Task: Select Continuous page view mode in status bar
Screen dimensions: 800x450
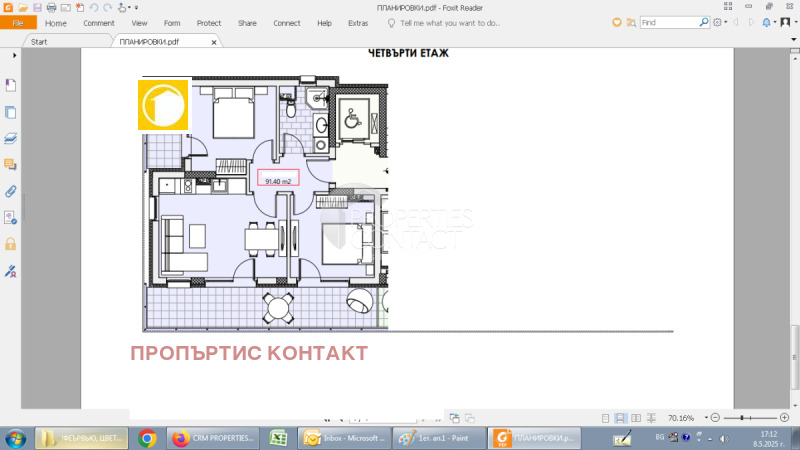Action: tap(620, 418)
